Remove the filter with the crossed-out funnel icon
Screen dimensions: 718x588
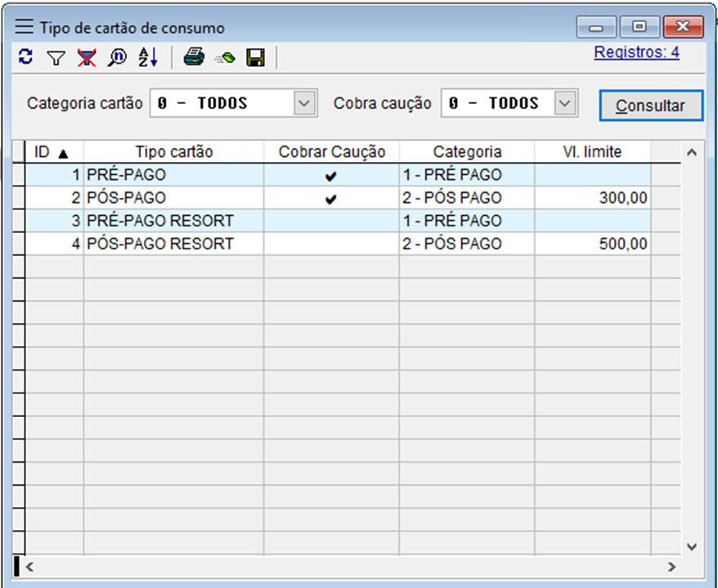click(86, 57)
